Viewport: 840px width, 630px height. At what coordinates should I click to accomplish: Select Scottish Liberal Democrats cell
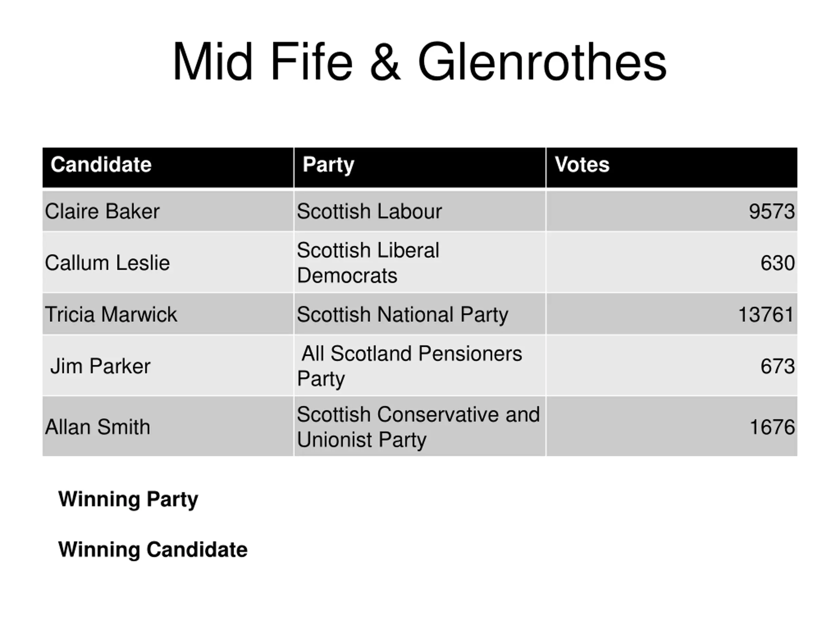point(420,262)
